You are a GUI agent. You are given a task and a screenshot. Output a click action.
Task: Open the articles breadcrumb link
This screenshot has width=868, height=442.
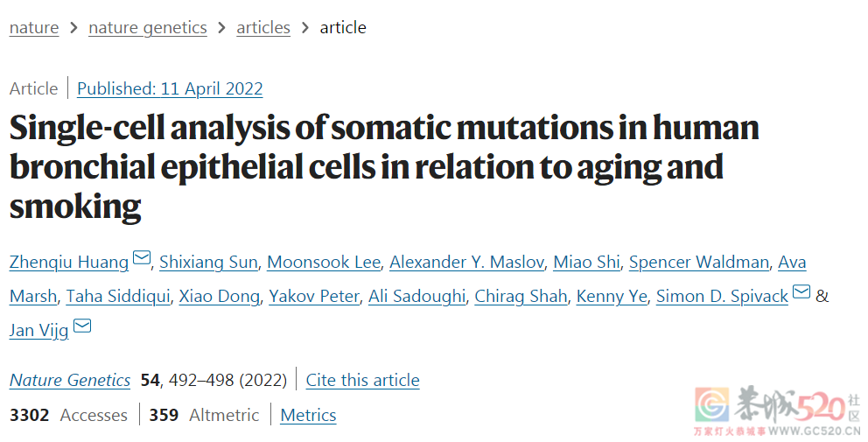[x=263, y=28]
